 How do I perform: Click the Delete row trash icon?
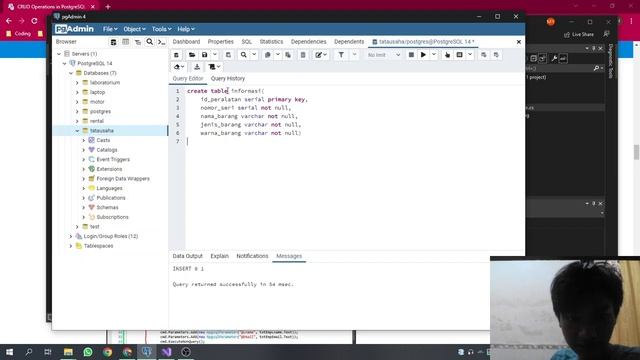[x=303, y=55]
